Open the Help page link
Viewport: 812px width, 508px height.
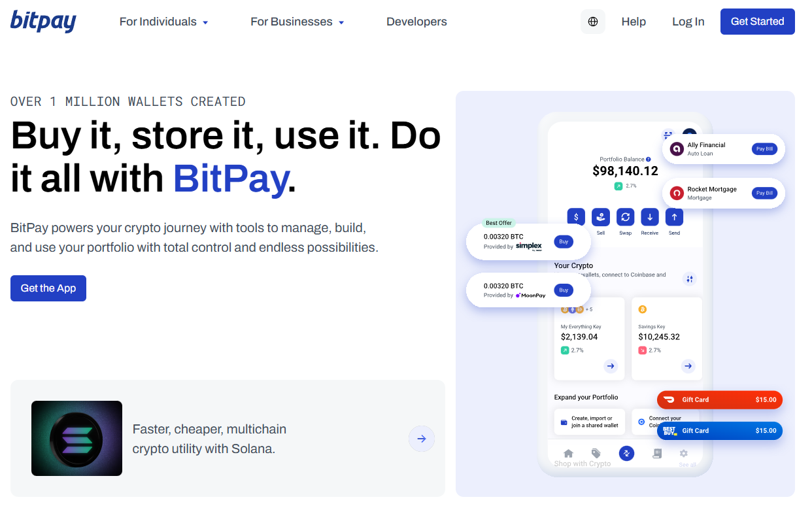[634, 22]
